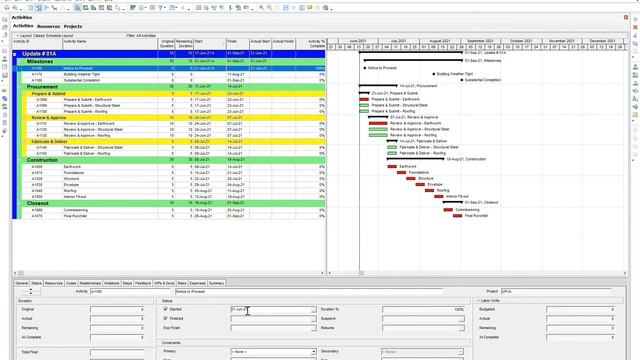Select the Substantial Completion activity row

[x=174, y=80]
